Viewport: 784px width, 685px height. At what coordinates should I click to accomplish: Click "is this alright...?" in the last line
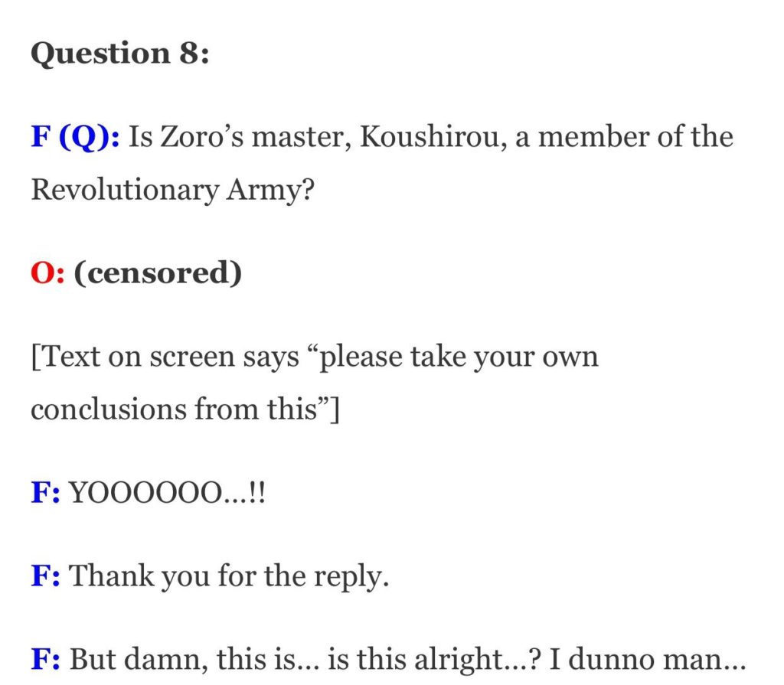click(435, 659)
